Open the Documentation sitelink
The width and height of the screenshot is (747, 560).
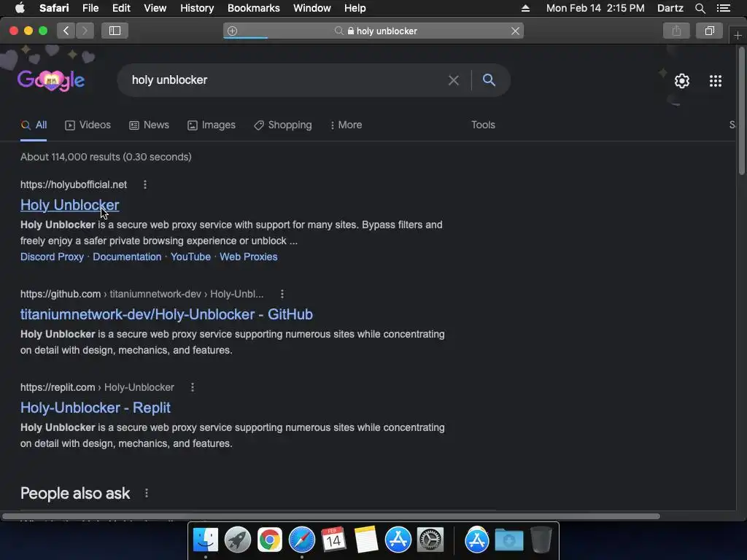[x=127, y=257]
